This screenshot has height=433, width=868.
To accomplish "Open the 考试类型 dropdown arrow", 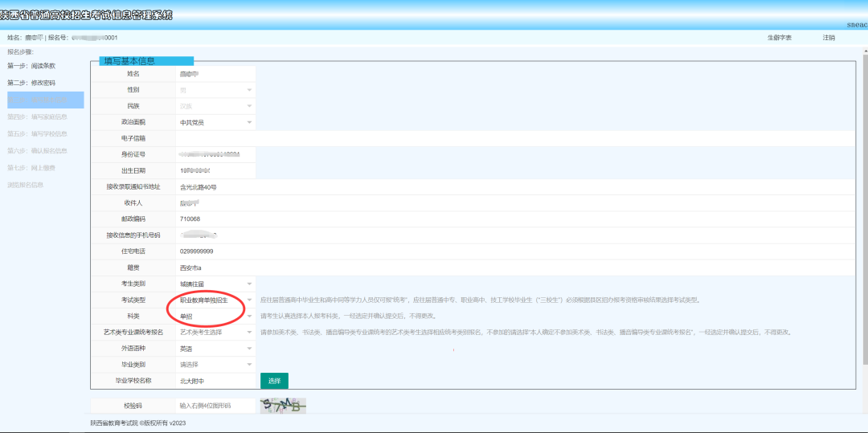I will pos(249,300).
